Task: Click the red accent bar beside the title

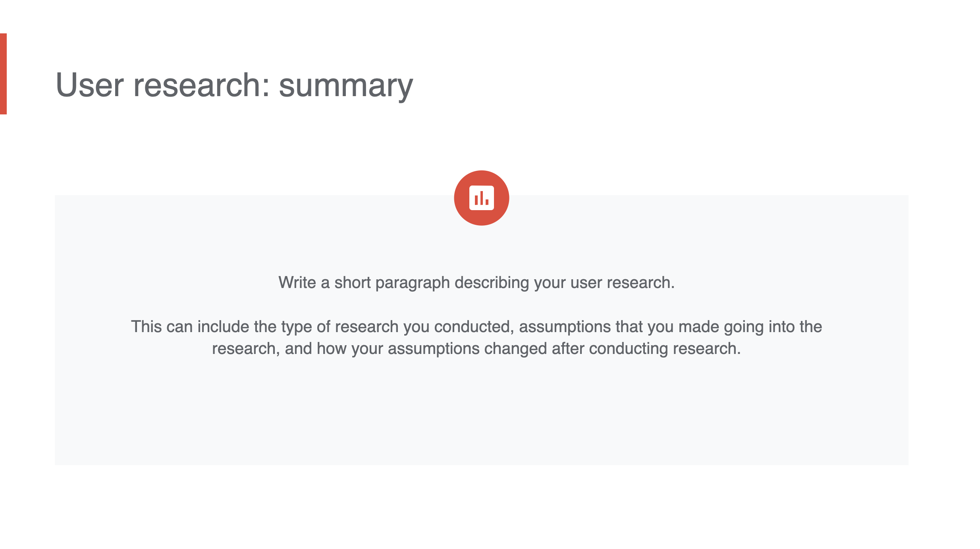Action: [x=3, y=74]
